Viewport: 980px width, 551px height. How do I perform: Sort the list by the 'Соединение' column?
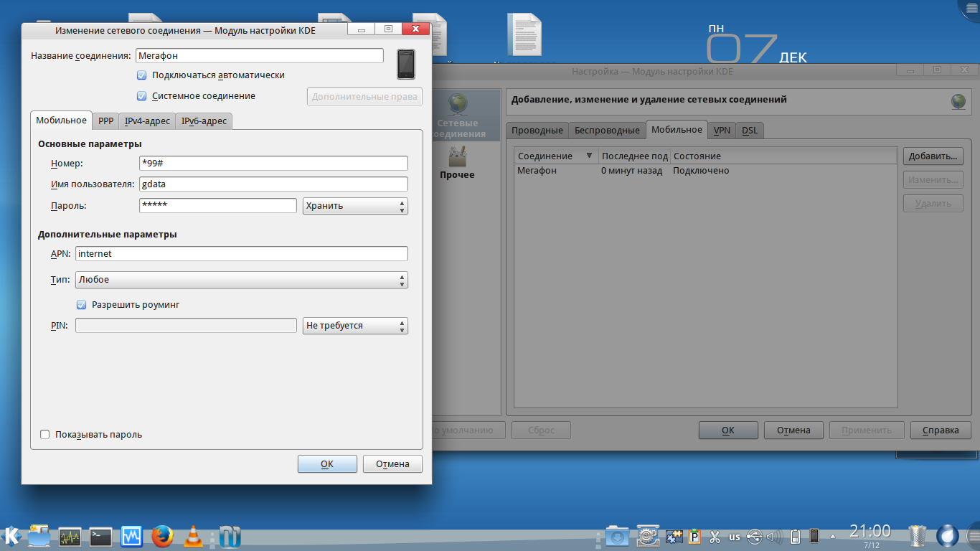tap(556, 156)
